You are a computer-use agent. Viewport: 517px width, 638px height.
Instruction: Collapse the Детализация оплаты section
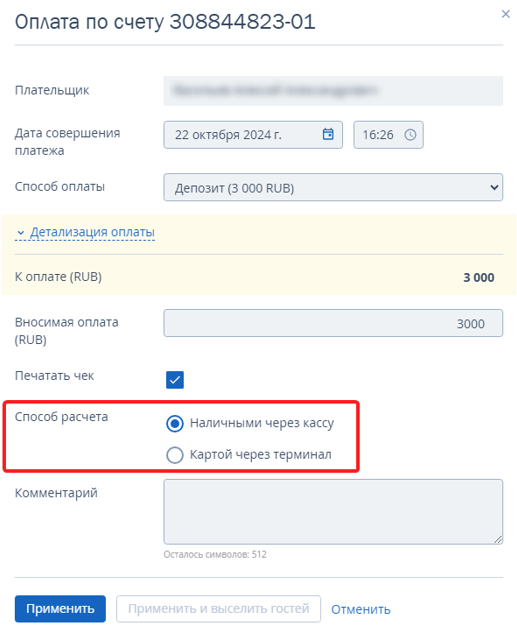click(92, 232)
